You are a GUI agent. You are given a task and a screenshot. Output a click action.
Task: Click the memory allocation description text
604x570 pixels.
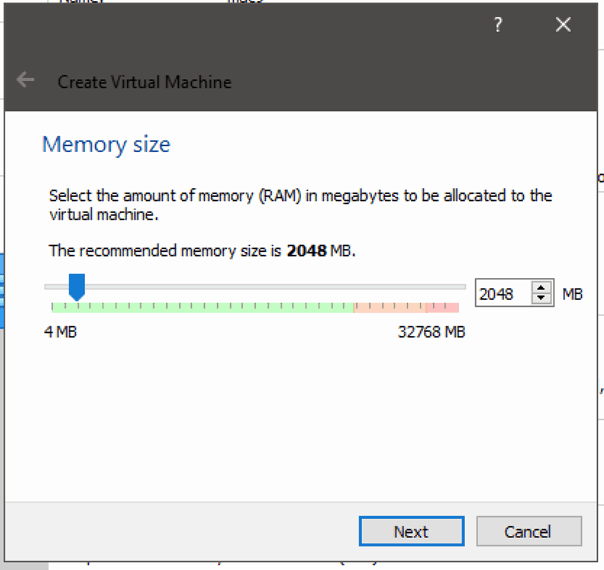(300, 204)
